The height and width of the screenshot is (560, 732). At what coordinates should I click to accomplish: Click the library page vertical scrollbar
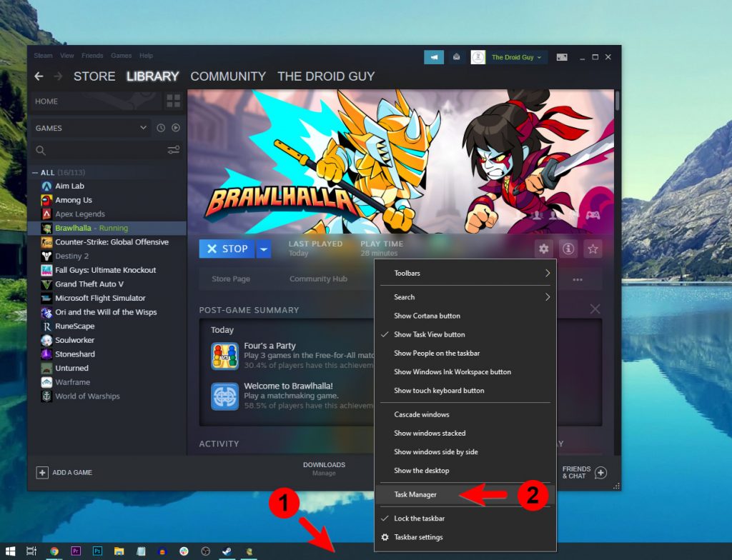coord(617,101)
